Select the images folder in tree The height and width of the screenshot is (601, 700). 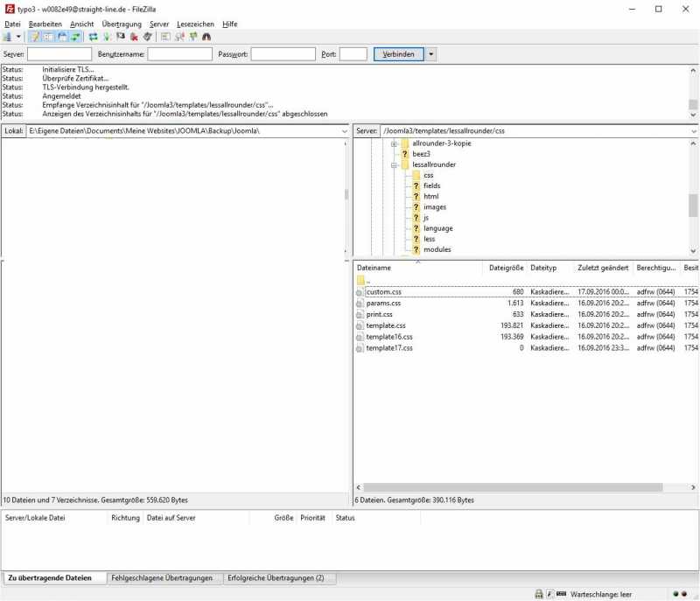click(x=435, y=207)
